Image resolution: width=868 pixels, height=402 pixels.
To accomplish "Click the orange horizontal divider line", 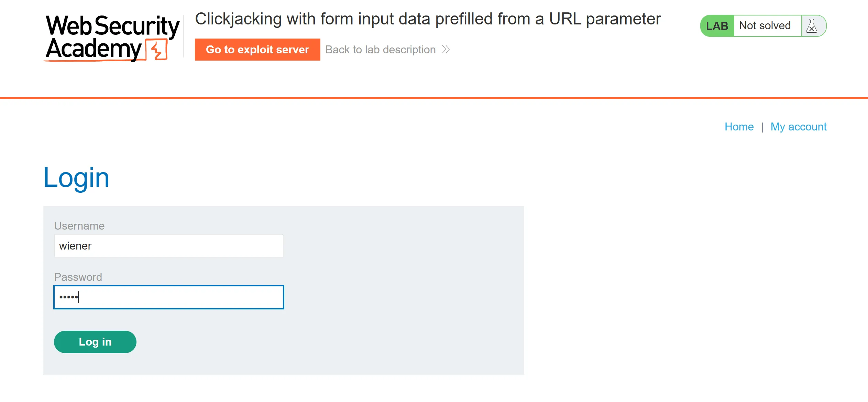I will click(434, 98).
